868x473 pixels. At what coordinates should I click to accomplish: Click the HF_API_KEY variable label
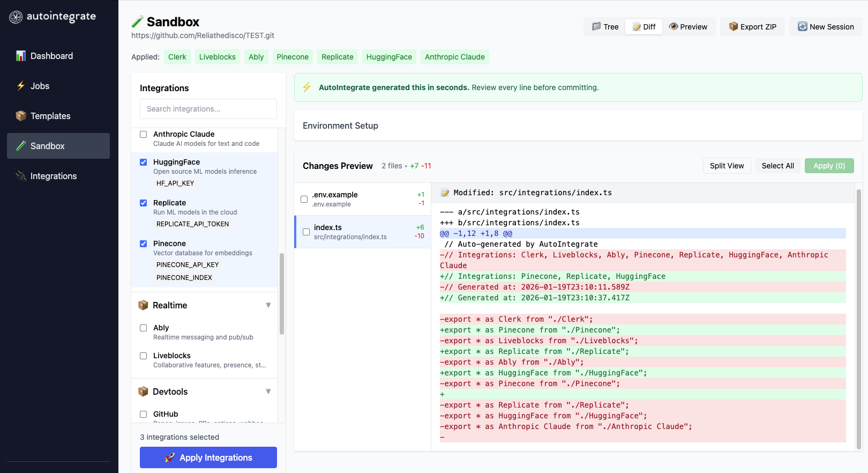(x=175, y=183)
